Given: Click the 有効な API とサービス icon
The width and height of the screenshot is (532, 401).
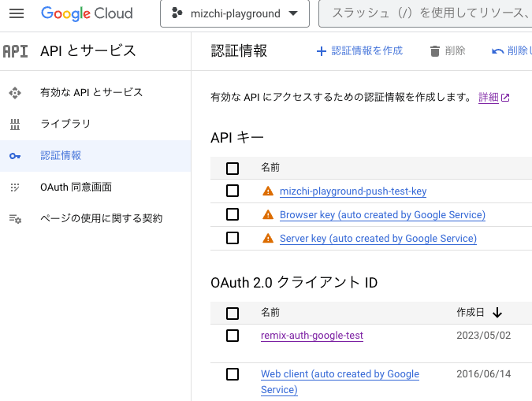Looking at the screenshot, I should (15, 93).
